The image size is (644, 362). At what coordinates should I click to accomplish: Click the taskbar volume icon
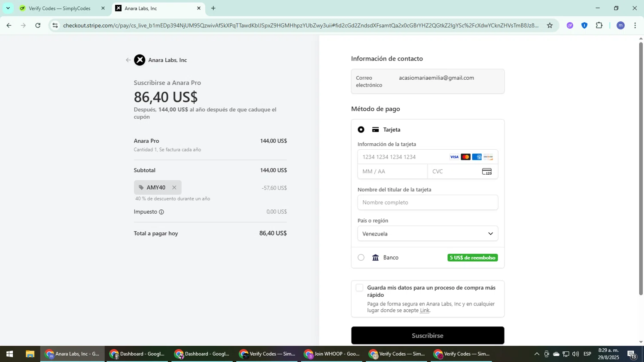pos(575,354)
